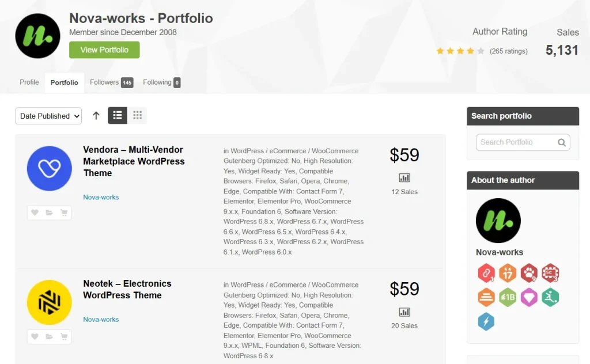Open the Profile tab
The height and width of the screenshot is (364, 590).
tap(29, 82)
